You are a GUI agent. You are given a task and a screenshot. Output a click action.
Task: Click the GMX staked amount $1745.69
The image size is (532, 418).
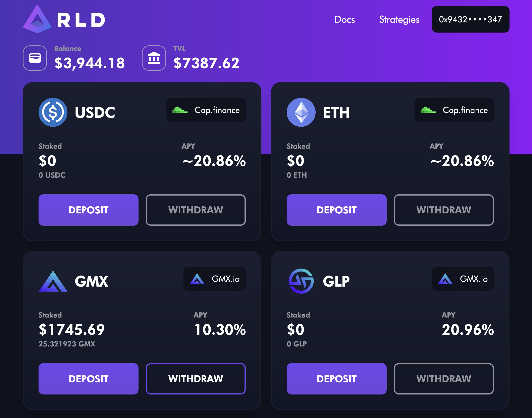pos(72,329)
